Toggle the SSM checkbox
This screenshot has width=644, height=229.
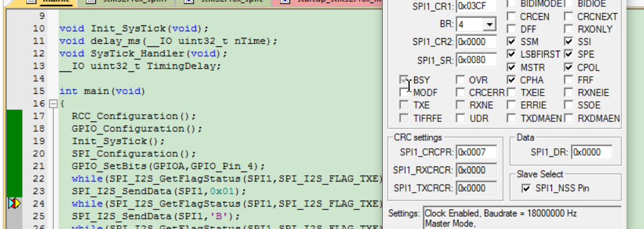511,42
